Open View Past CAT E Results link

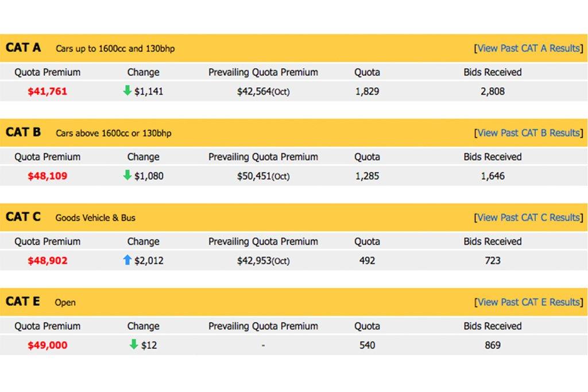coord(528,302)
